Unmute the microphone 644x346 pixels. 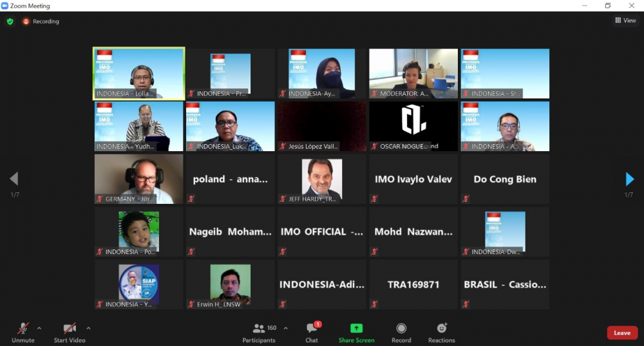pyautogui.click(x=23, y=333)
